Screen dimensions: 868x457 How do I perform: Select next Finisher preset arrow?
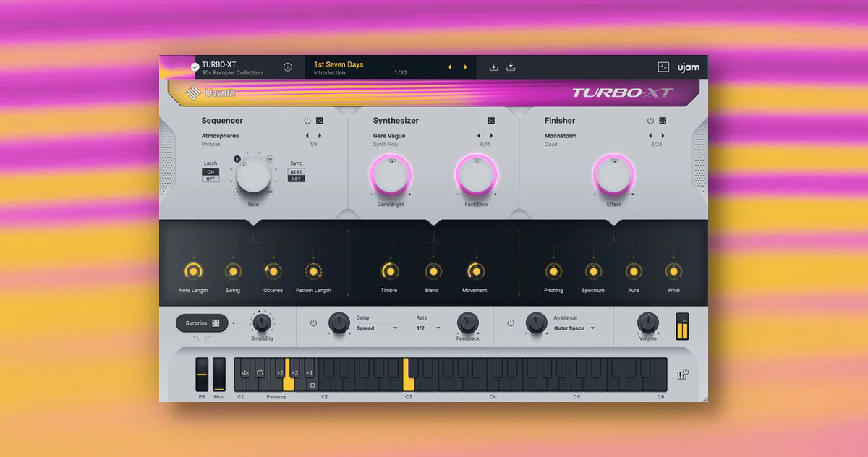[663, 136]
